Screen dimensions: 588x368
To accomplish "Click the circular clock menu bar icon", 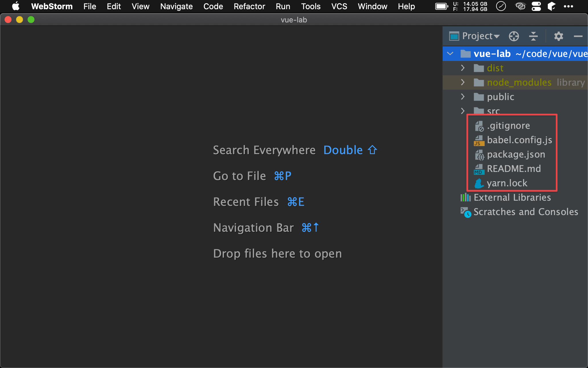I will pyautogui.click(x=501, y=6).
